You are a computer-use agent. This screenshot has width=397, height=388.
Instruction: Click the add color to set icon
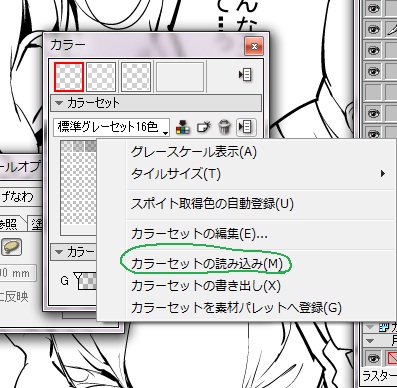click(204, 127)
